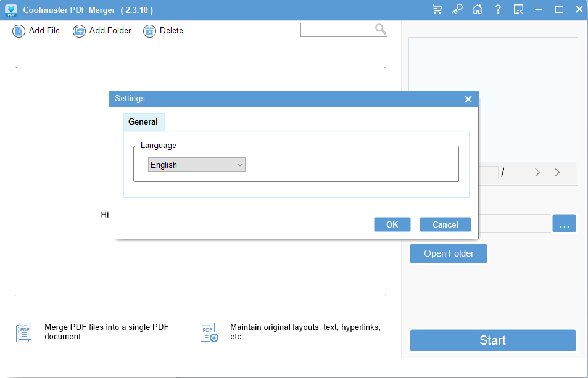Click the PDF gear layout icon

click(209, 332)
